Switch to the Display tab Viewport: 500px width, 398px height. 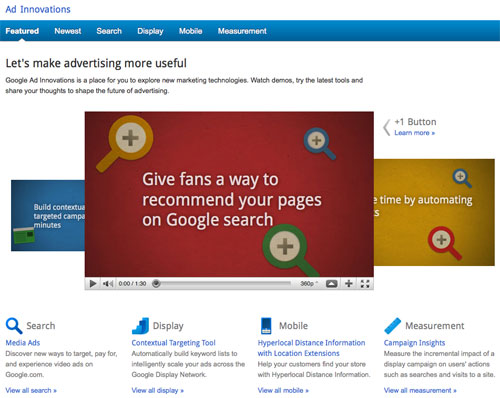coord(150,31)
